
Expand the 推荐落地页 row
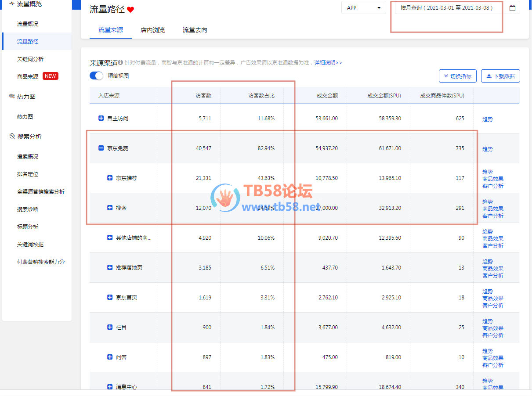[110, 267]
